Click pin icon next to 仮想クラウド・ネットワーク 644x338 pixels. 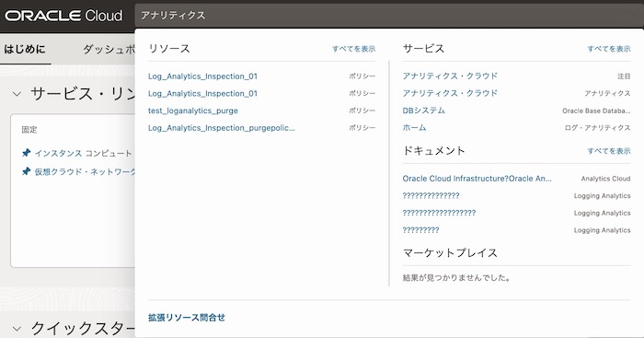click(27, 171)
